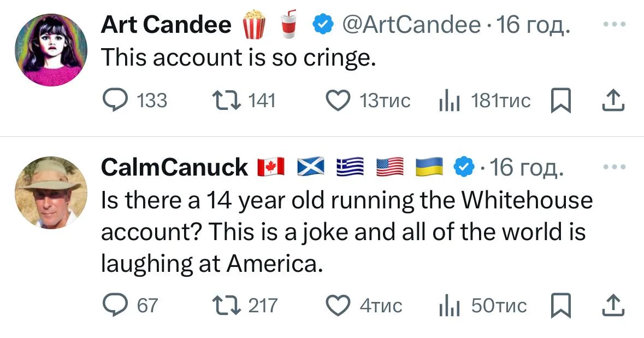Click the CalmCanuck display name
644x338 pixels.
[x=174, y=167]
